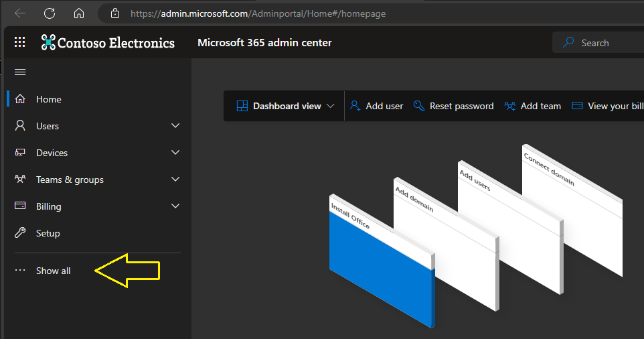This screenshot has width=644, height=339.
Task: Click the View your bill button
Action: 607,106
